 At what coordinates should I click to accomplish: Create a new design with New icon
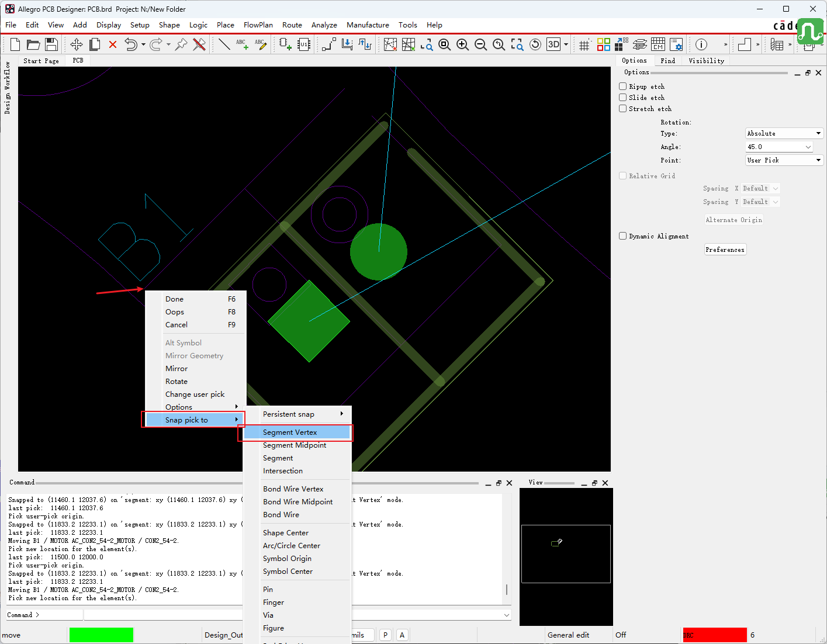pyautogui.click(x=15, y=44)
